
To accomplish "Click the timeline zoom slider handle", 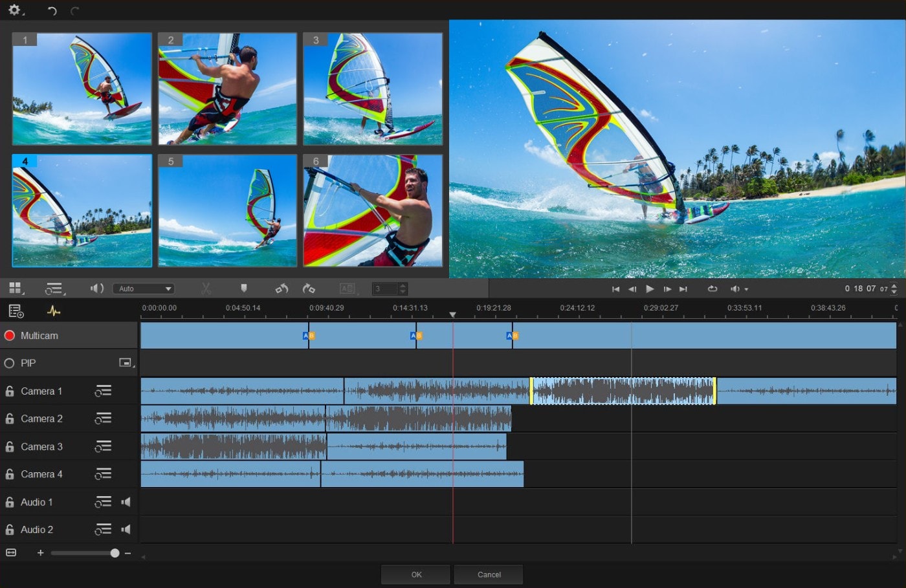I will coord(115,553).
